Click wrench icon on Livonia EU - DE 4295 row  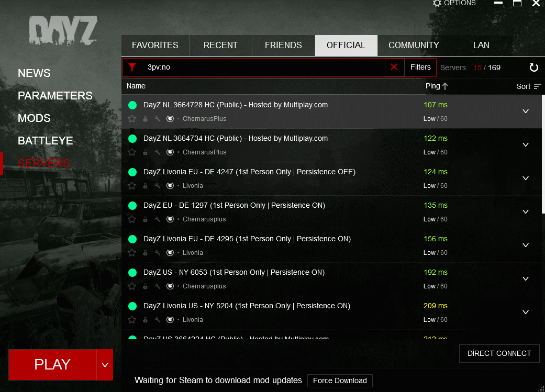click(x=158, y=253)
